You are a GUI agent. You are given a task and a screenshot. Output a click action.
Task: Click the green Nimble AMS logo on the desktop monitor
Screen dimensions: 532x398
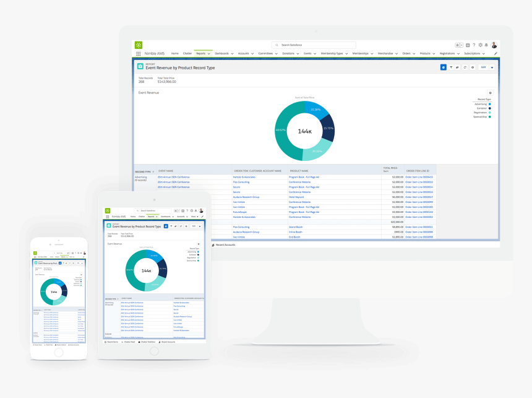[x=139, y=45]
